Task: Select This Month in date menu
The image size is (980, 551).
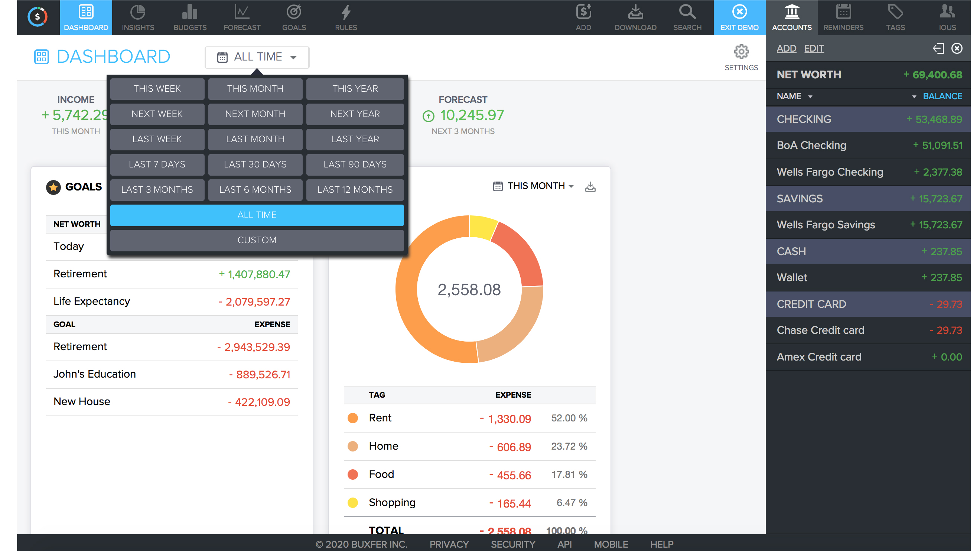Action: 255,89
